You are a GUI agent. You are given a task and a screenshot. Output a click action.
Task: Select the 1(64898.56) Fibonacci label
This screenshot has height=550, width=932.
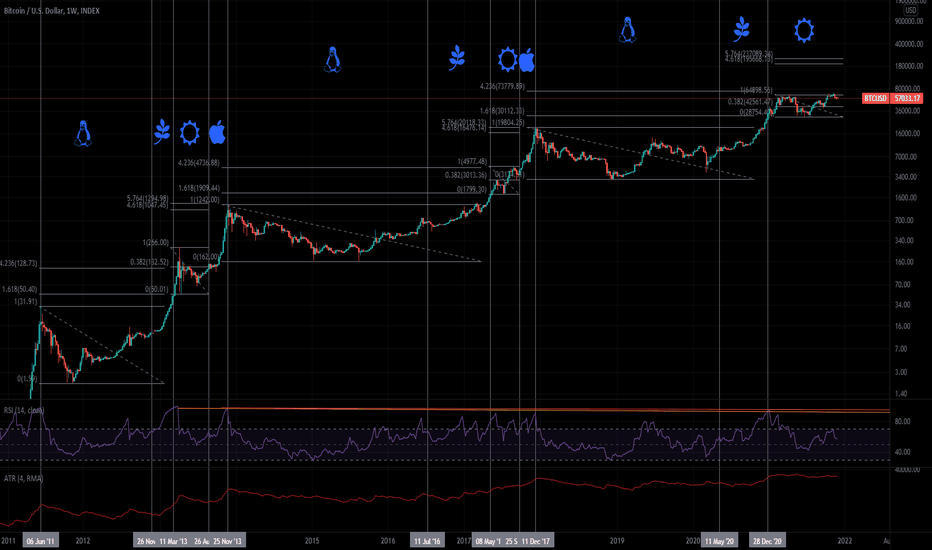(756, 90)
